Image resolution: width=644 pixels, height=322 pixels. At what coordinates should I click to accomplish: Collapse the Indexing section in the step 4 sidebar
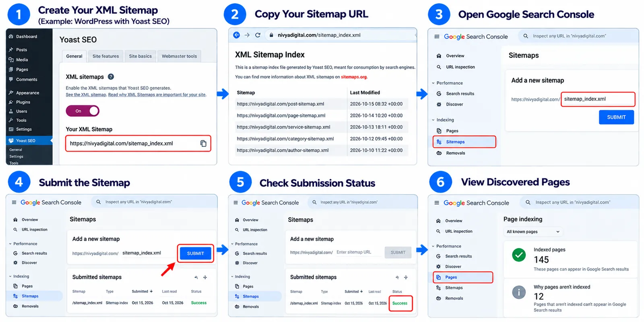click(x=10, y=277)
